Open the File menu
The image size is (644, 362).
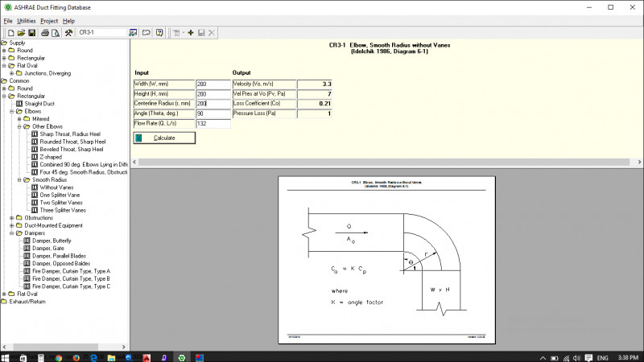point(8,21)
